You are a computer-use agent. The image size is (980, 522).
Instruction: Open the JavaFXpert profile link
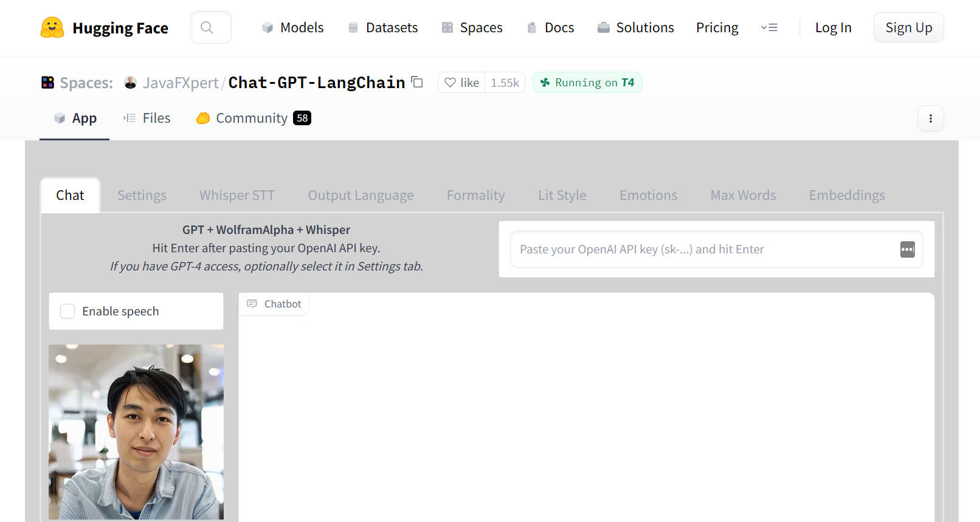(x=181, y=83)
